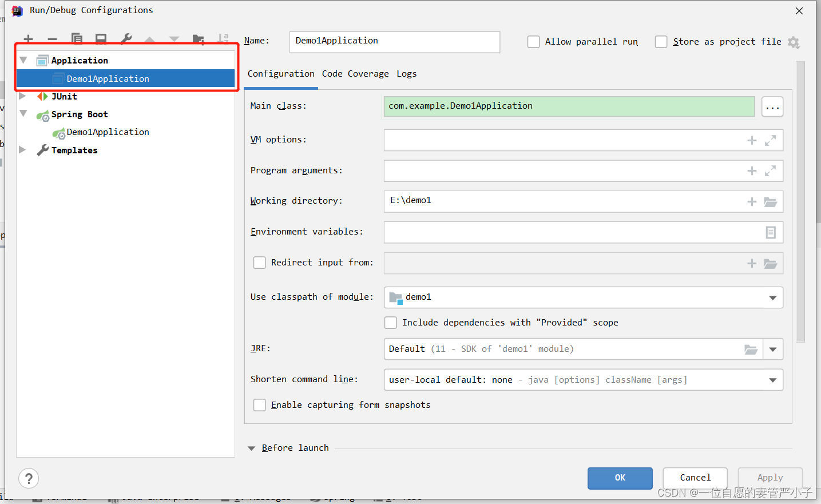Image resolution: width=821 pixels, height=504 pixels.
Task: Click the Main class field
Action: [569, 106]
